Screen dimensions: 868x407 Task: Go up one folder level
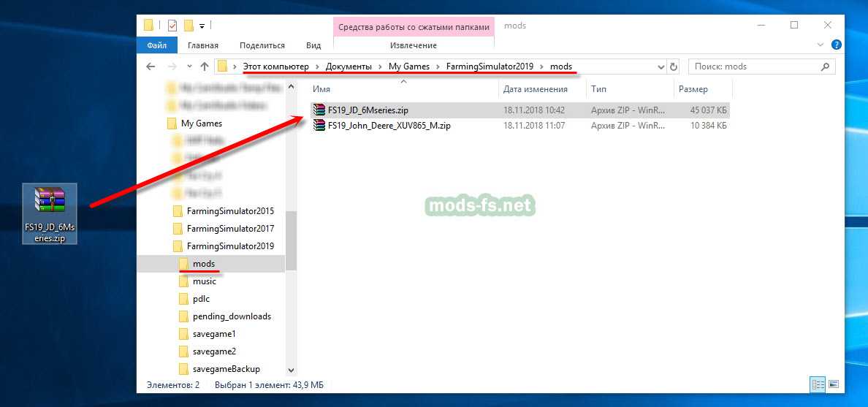[205, 66]
